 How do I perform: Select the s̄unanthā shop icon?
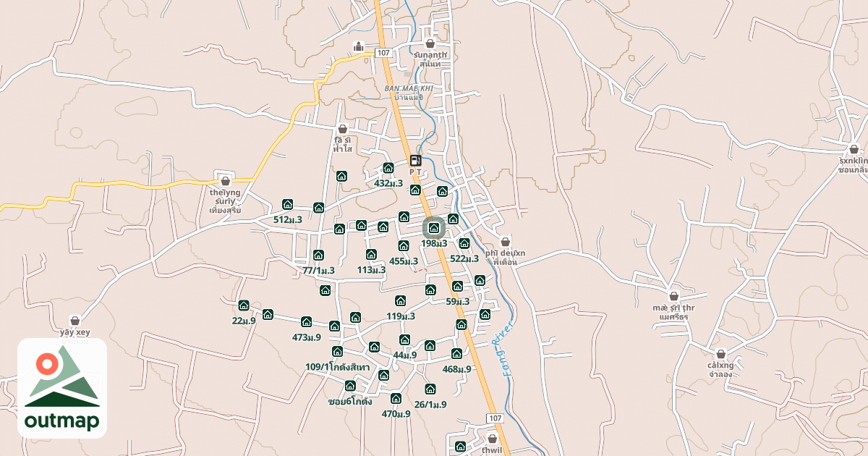pos(430,44)
